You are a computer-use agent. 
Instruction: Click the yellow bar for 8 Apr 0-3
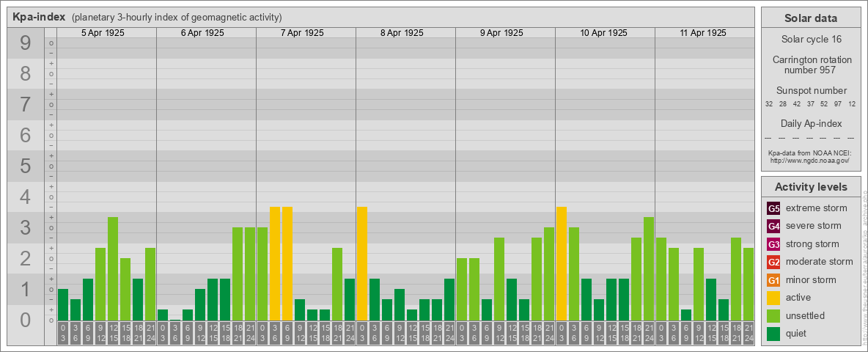click(362, 263)
